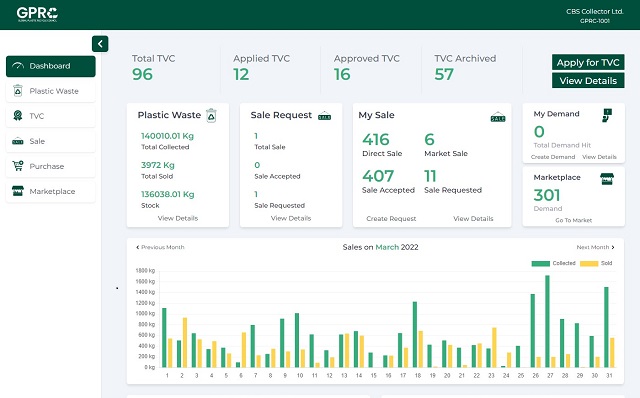
Task: Click the Marketplace card shop icon
Action: [x=607, y=179]
